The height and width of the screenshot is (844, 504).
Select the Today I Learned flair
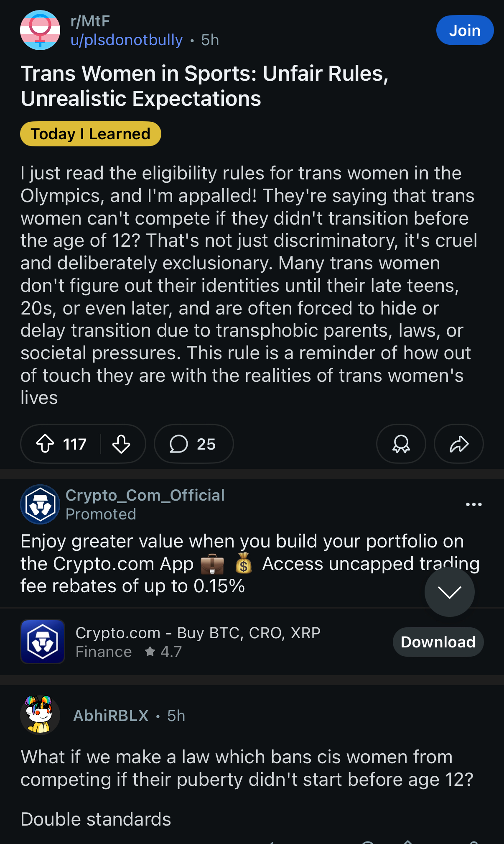[x=91, y=134]
